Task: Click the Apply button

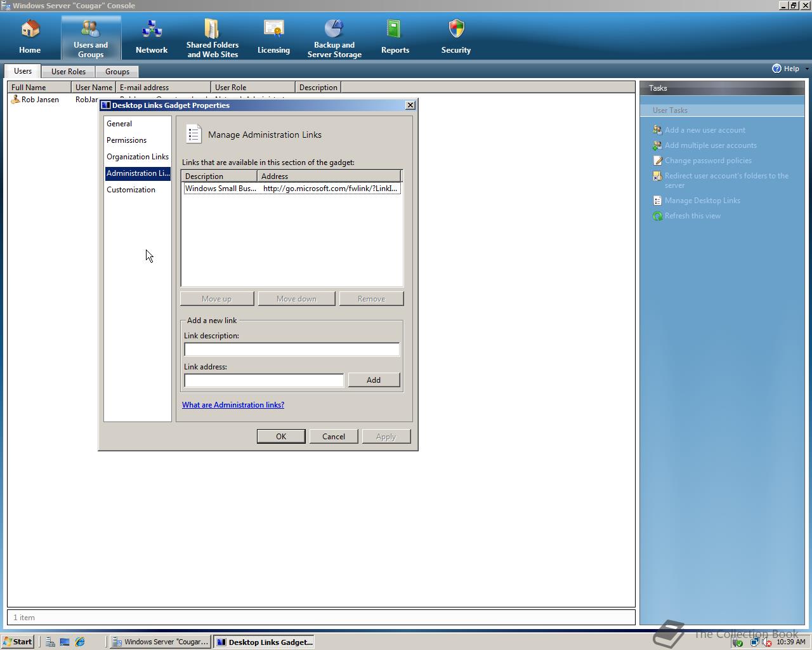Action: (x=386, y=437)
